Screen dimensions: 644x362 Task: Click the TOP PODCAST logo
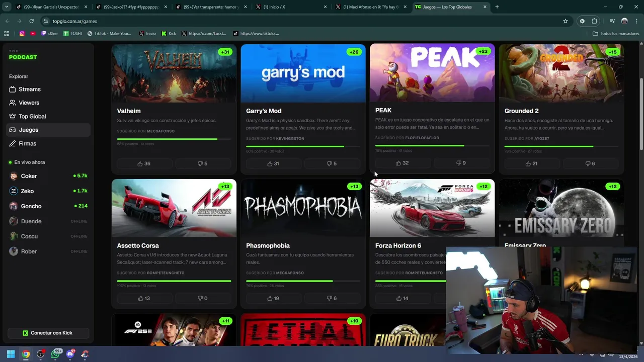(23, 55)
